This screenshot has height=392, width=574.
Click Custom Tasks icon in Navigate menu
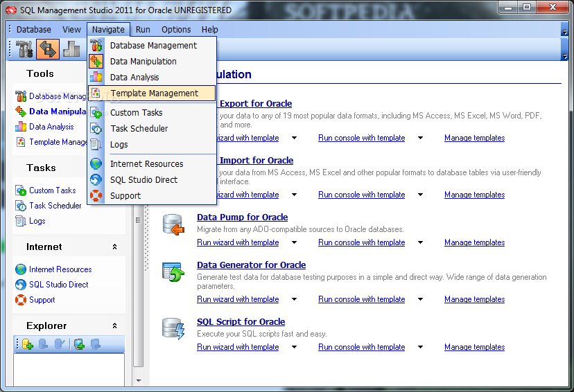(x=96, y=113)
